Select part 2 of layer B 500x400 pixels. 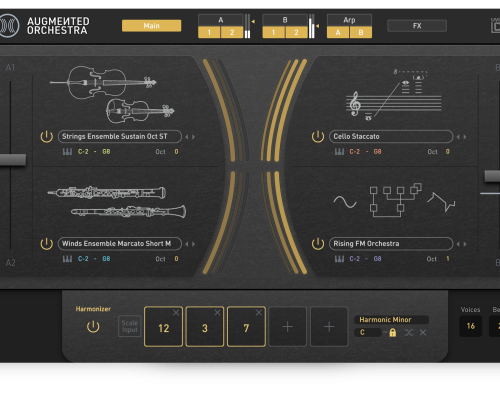click(296, 32)
